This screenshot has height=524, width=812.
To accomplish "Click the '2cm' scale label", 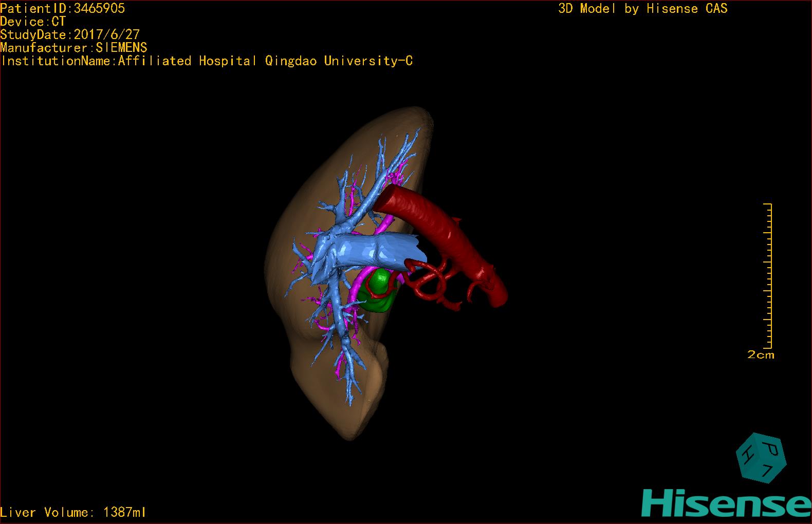I will pos(761,355).
